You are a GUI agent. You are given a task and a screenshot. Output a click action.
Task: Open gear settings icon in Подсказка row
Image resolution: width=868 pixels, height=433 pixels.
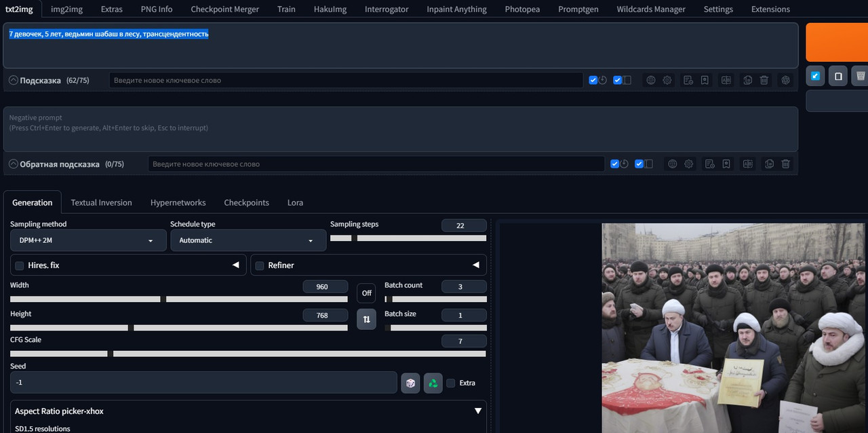coord(667,80)
